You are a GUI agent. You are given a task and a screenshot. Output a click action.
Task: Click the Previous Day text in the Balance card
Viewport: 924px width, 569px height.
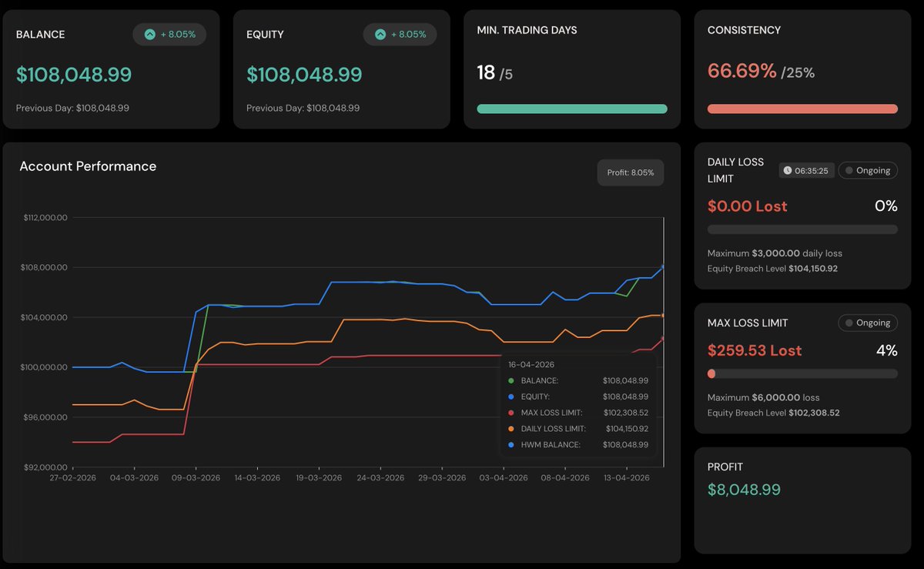click(72, 109)
